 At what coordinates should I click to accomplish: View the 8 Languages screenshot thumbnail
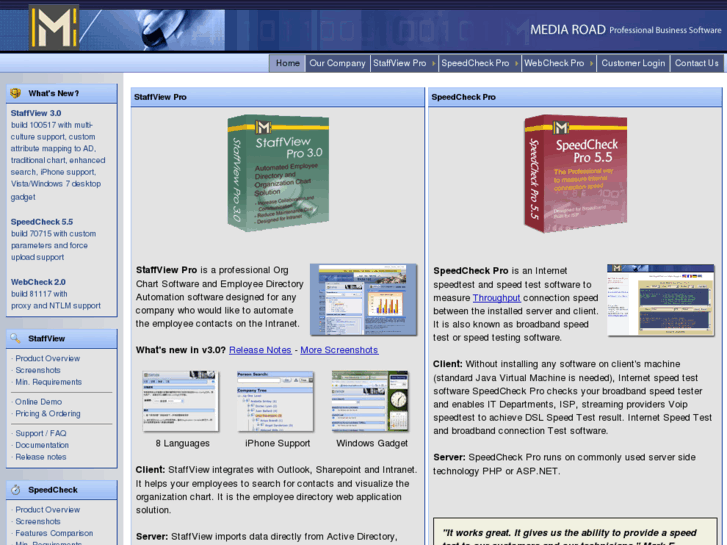181,401
